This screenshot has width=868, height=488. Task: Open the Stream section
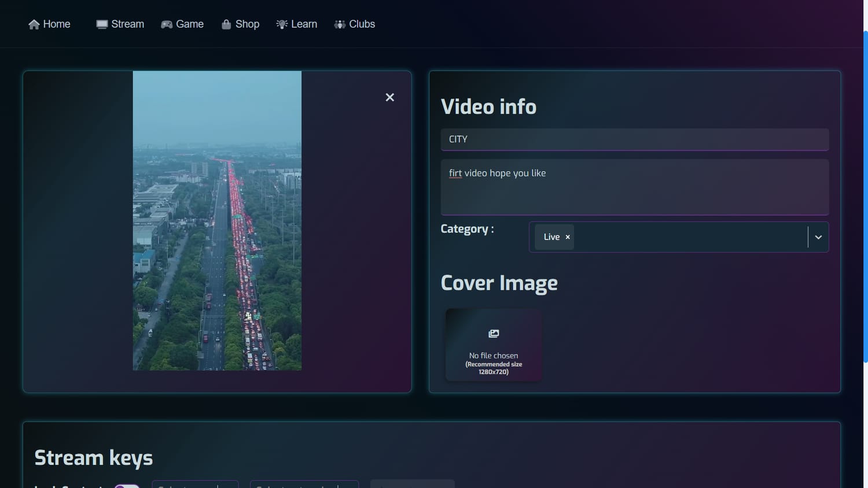coord(120,24)
